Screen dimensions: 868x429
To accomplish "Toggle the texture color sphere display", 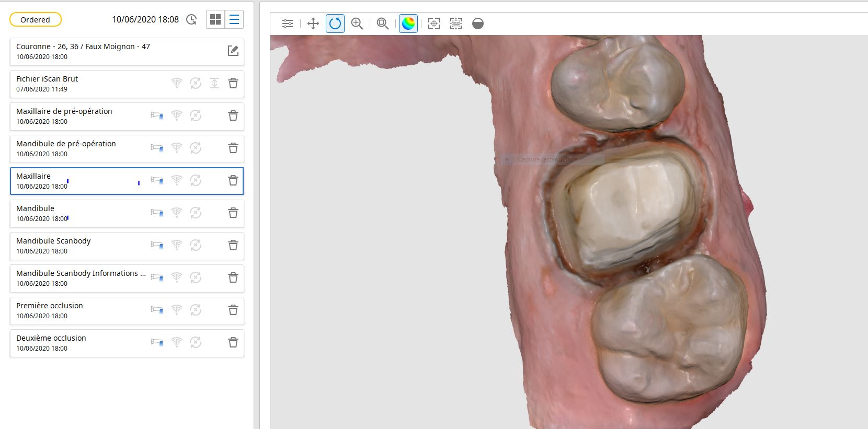I will pyautogui.click(x=408, y=24).
